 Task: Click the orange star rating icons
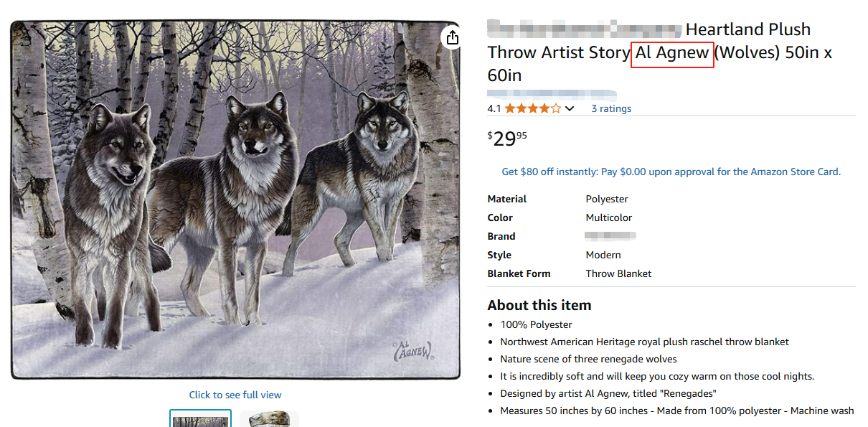pyautogui.click(x=532, y=108)
